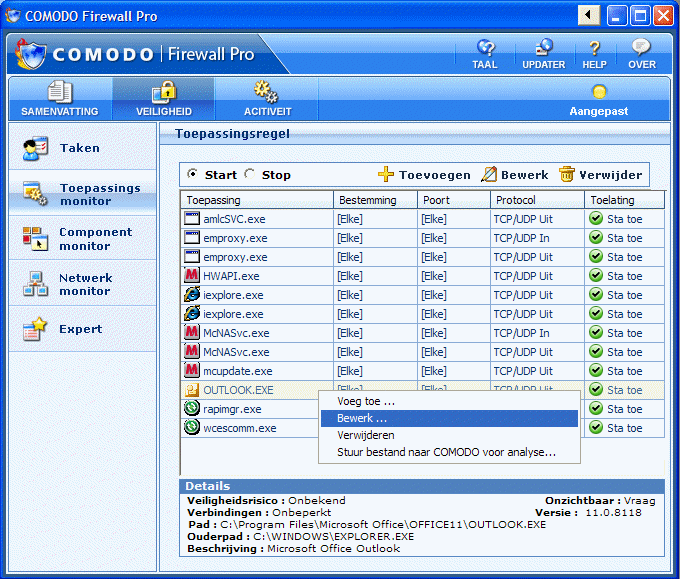Click the Toevoegen add button
Image resolution: width=680 pixels, height=579 pixels.
click(424, 175)
